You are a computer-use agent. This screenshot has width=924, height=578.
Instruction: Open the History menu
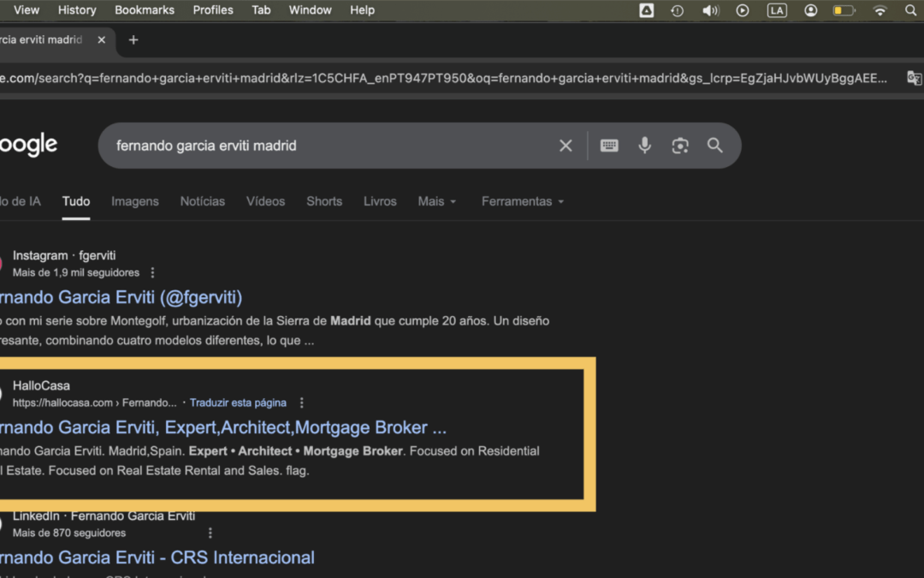click(77, 10)
